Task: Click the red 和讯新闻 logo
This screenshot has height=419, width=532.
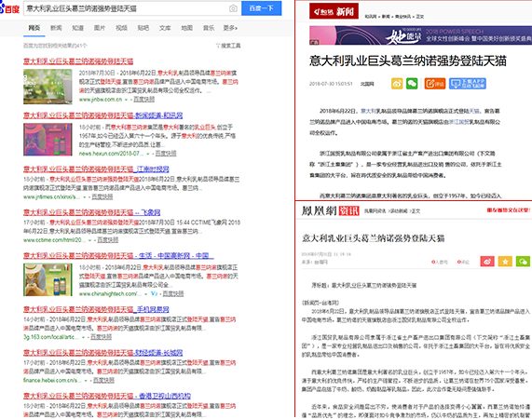Action: (x=334, y=11)
